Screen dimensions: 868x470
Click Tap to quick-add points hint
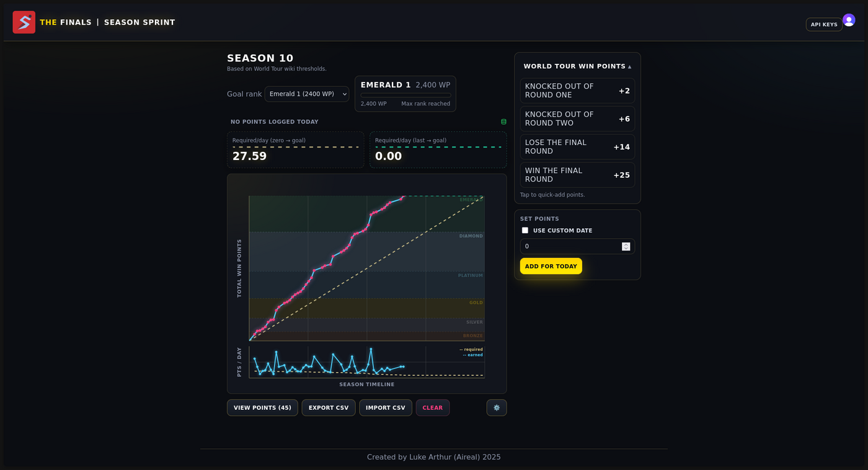[x=552, y=195]
